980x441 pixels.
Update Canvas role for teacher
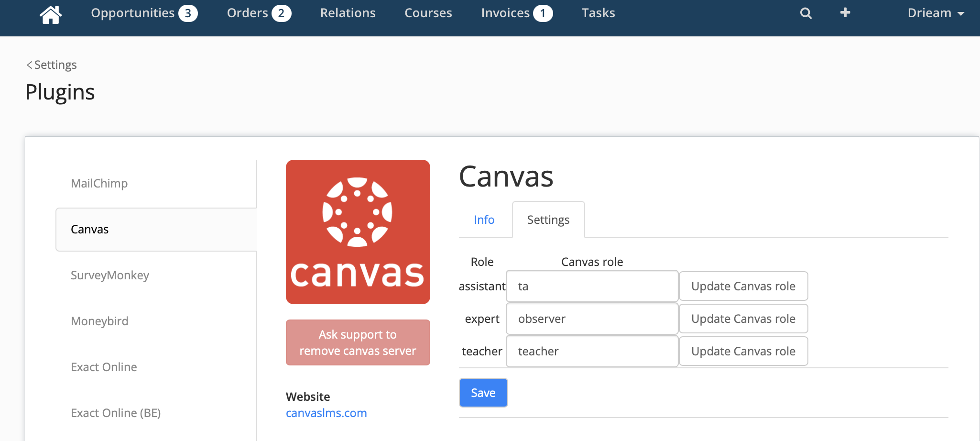[x=743, y=351]
